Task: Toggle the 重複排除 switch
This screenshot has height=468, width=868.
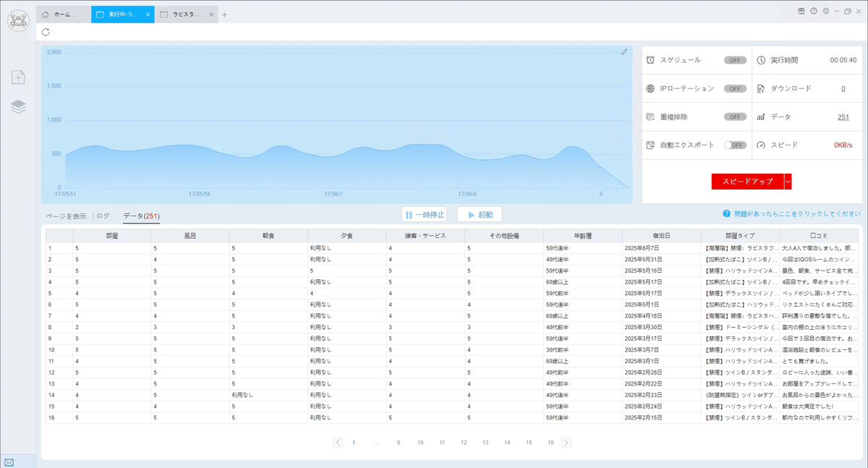Action: coord(735,116)
